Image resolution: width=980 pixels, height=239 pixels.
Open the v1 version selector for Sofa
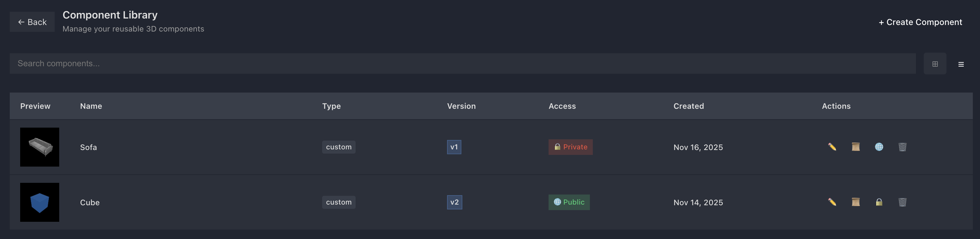pyautogui.click(x=454, y=147)
